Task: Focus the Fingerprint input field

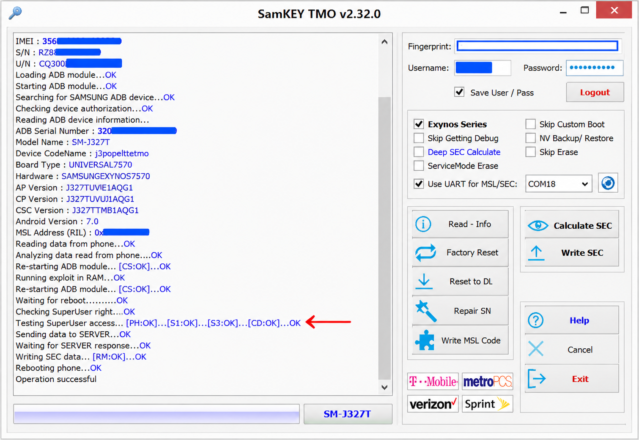Action: tap(537, 46)
